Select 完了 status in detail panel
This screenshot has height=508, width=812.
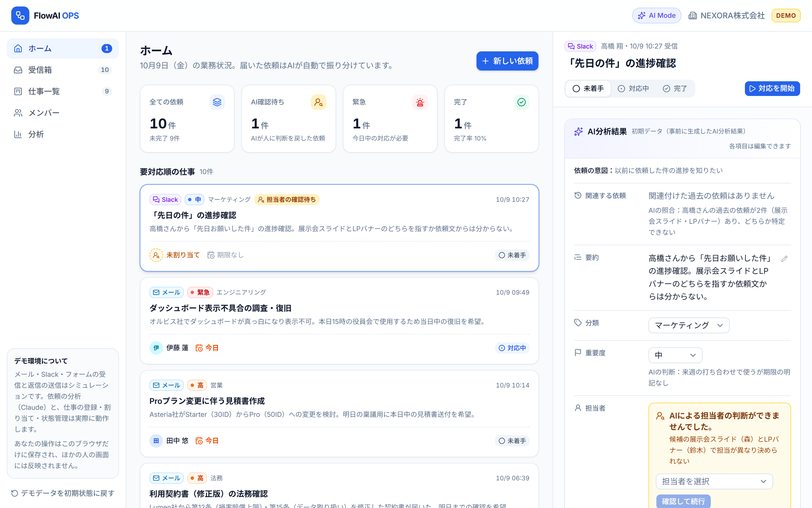click(675, 88)
